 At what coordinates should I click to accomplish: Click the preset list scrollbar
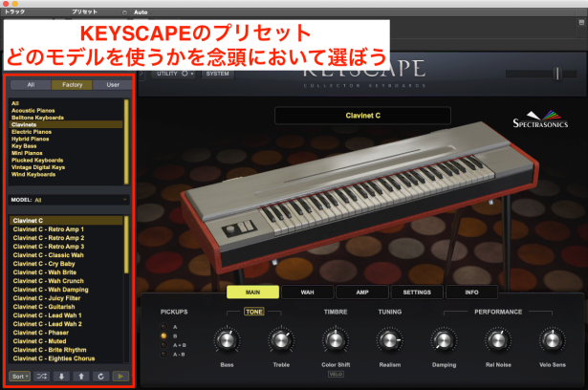click(126, 245)
